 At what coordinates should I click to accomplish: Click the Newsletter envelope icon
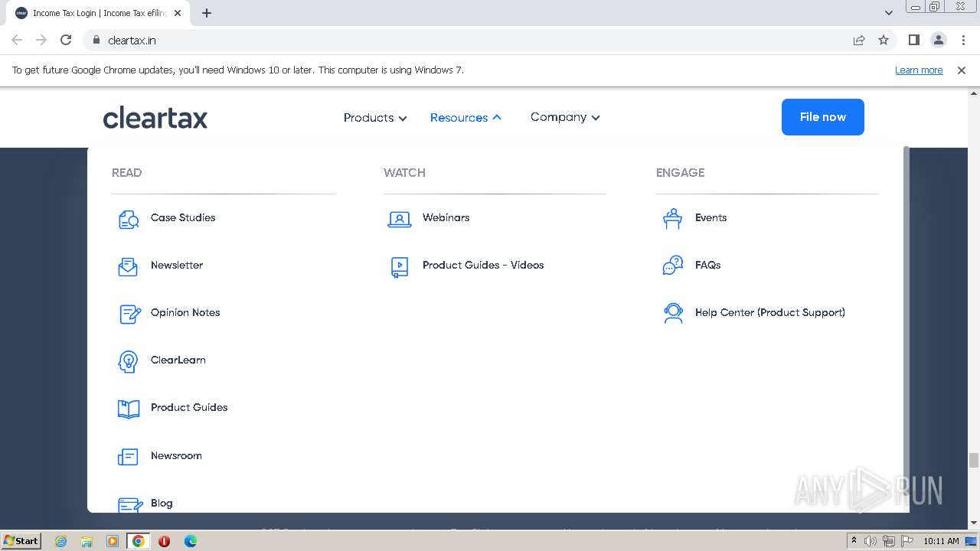coord(128,266)
